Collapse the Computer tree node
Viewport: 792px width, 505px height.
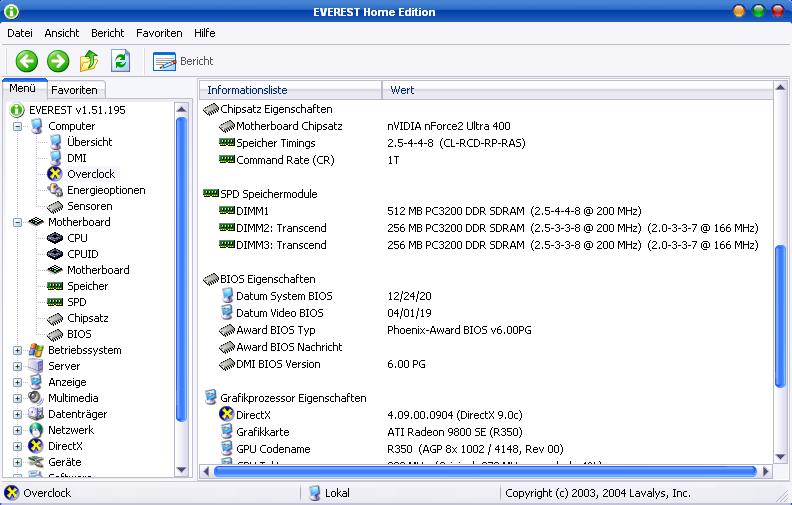(x=17, y=126)
